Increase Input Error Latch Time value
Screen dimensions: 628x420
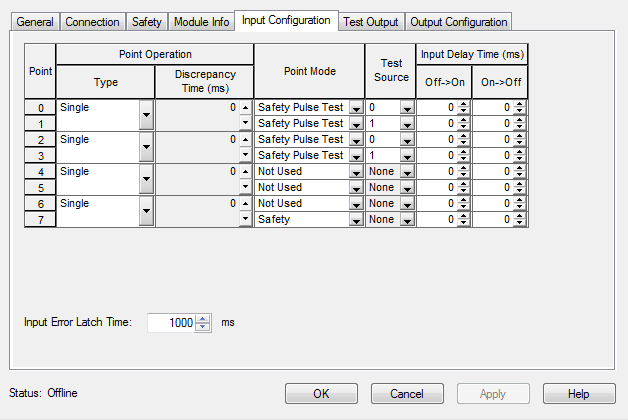coord(203,319)
